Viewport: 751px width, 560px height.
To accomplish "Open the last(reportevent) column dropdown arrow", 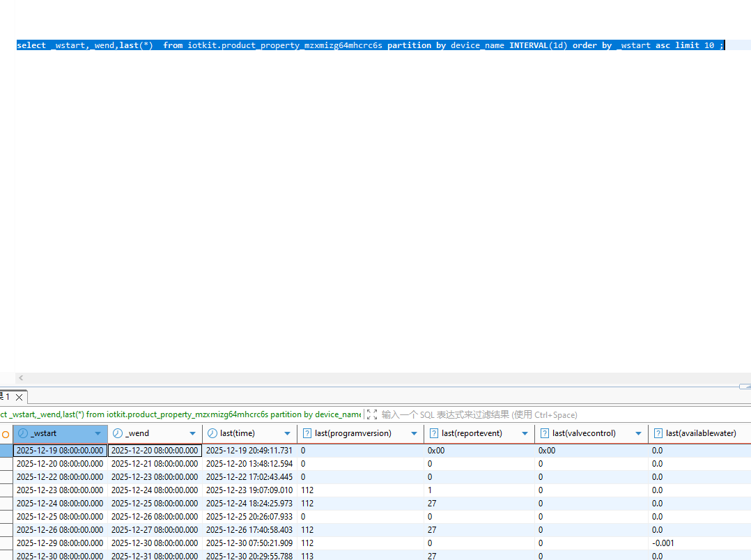I will tap(525, 433).
